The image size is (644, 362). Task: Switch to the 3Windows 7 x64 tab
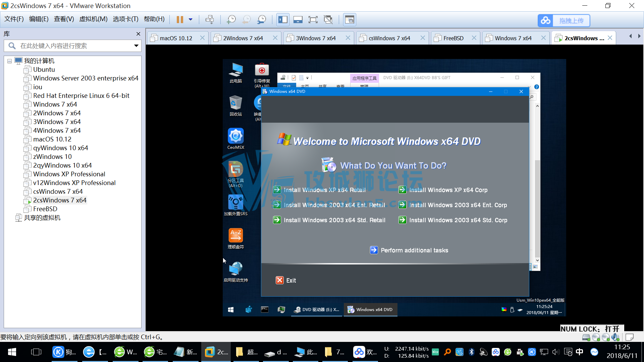315,38
